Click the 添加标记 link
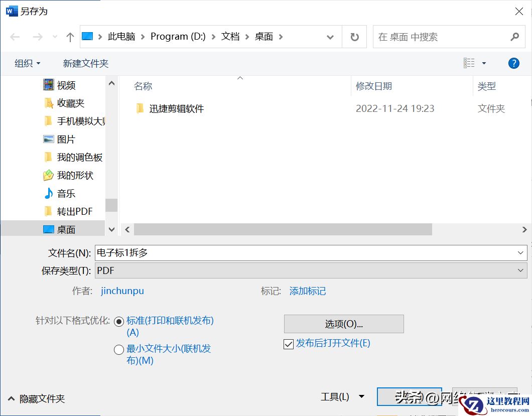Screen dimensions: 532x416 [x=307, y=291]
